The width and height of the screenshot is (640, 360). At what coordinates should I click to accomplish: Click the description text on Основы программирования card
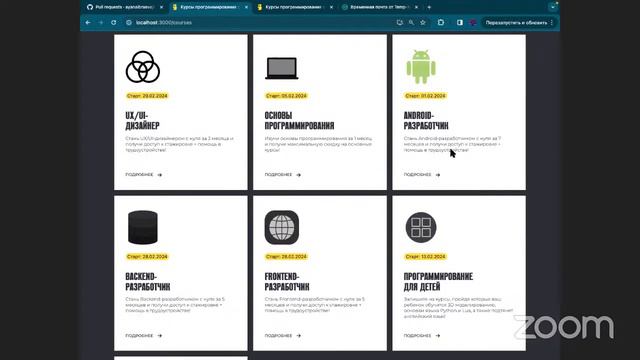pyautogui.click(x=318, y=144)
